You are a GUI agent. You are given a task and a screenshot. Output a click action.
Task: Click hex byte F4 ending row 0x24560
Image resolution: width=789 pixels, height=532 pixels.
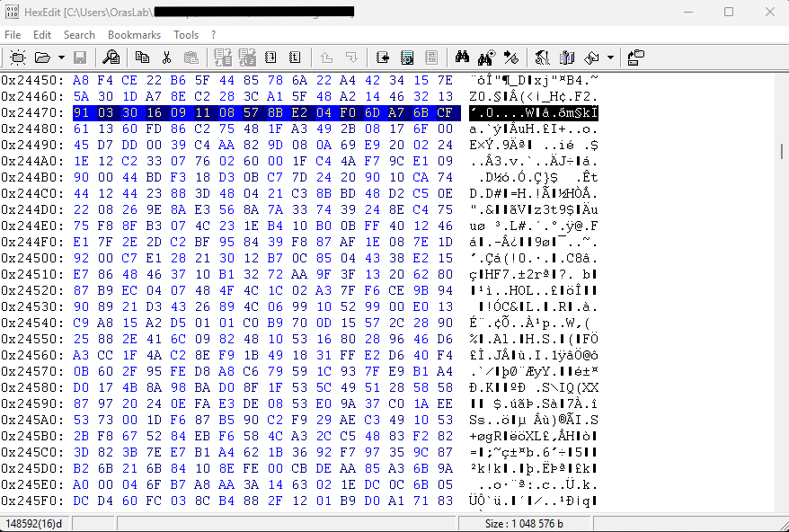[x=445, y=355]
